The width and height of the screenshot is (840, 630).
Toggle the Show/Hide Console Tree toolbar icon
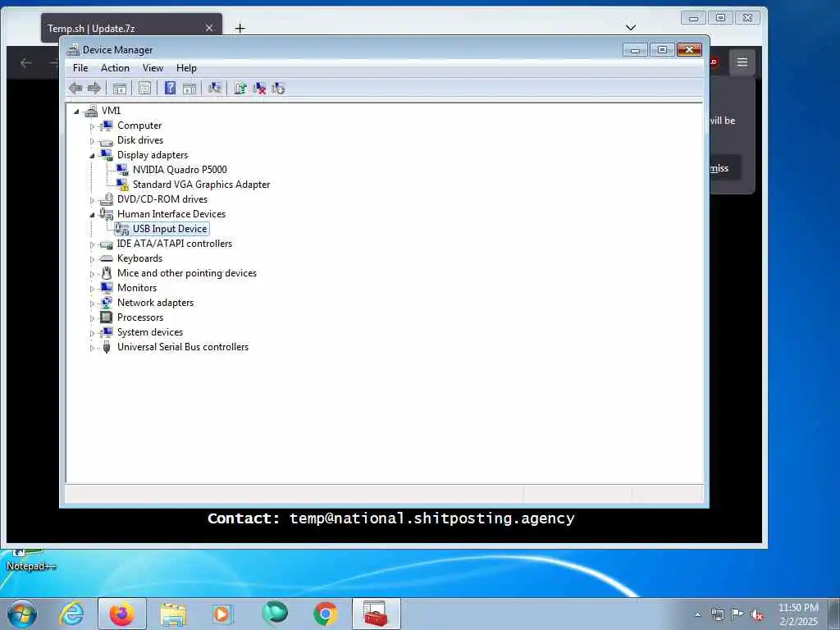point(120,89)
